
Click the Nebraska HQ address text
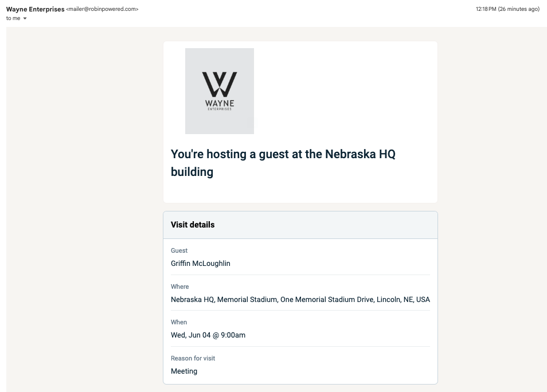tap(300, 299)
